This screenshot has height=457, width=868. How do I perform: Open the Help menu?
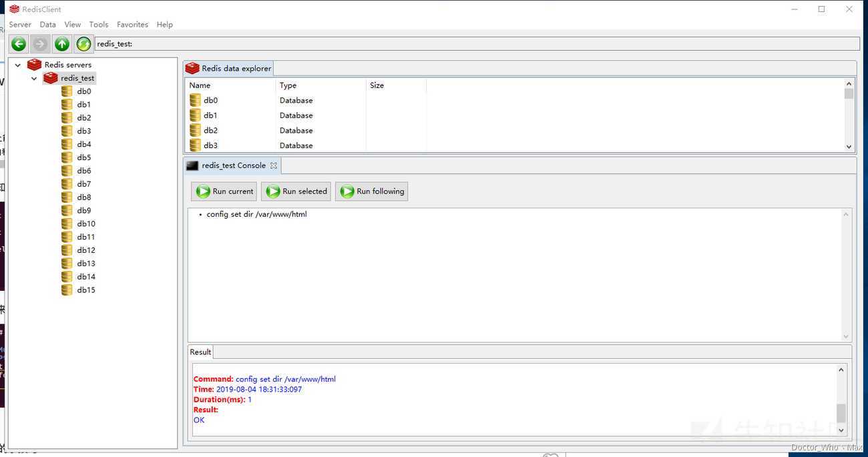(x=164, y=25)
